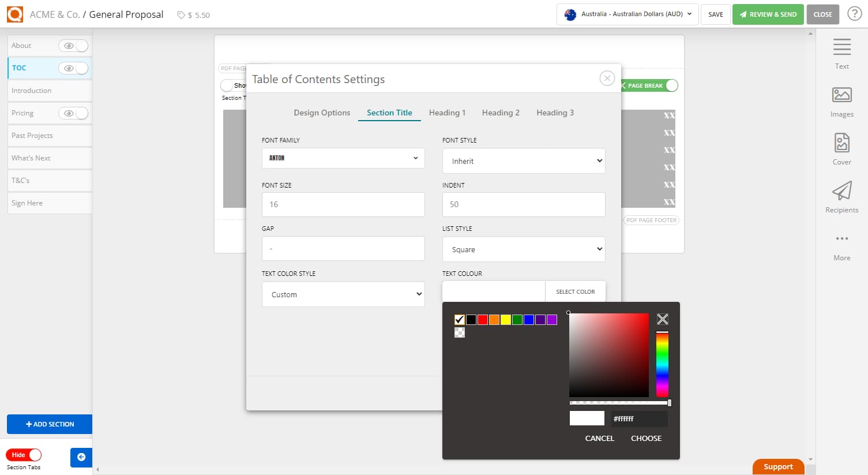Switch to the Design Options tab
The width and height of the screenshot is (868, 475).
click(x=322, y=113)
